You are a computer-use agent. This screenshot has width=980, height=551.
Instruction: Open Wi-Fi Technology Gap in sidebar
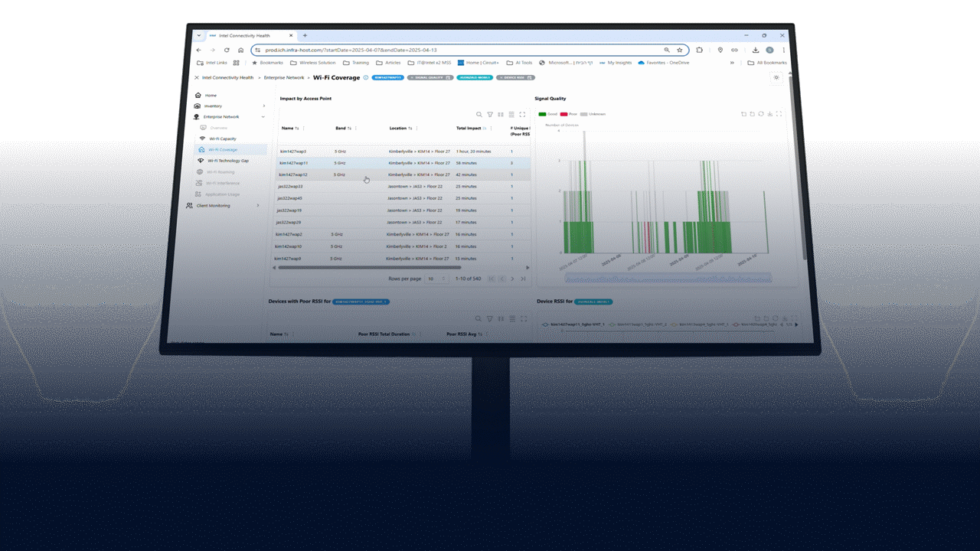(227, 161)
